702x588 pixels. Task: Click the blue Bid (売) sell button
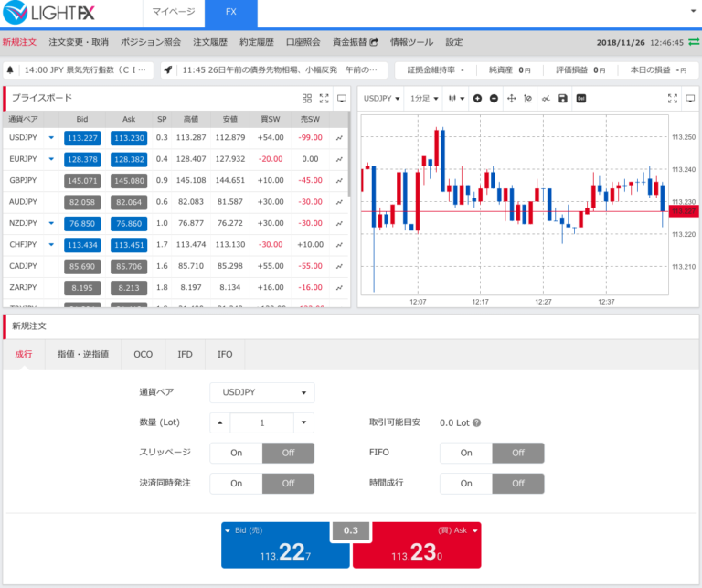[284, 545]
